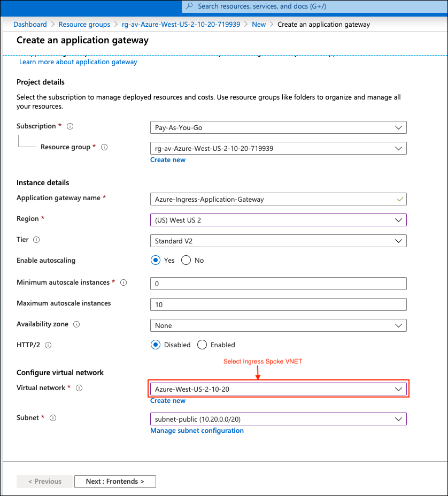Screen dimensions: 448x496
Task: Click the Virtual network info icon
Action: pos(79,387)
